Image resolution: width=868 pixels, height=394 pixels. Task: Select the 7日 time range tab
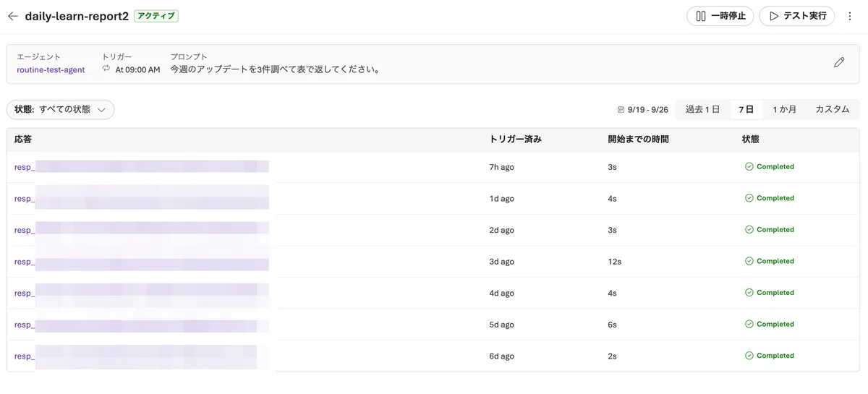[x=746, y=110]
